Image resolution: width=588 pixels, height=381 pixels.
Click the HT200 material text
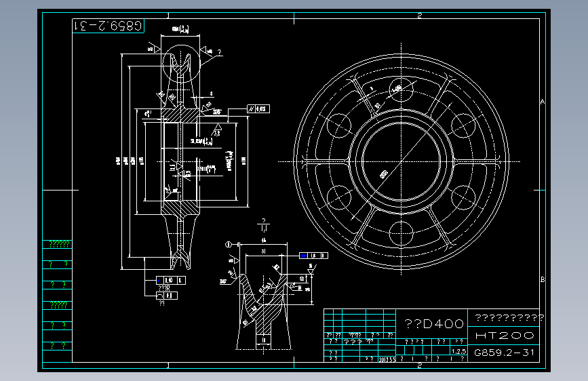[504, 336]
